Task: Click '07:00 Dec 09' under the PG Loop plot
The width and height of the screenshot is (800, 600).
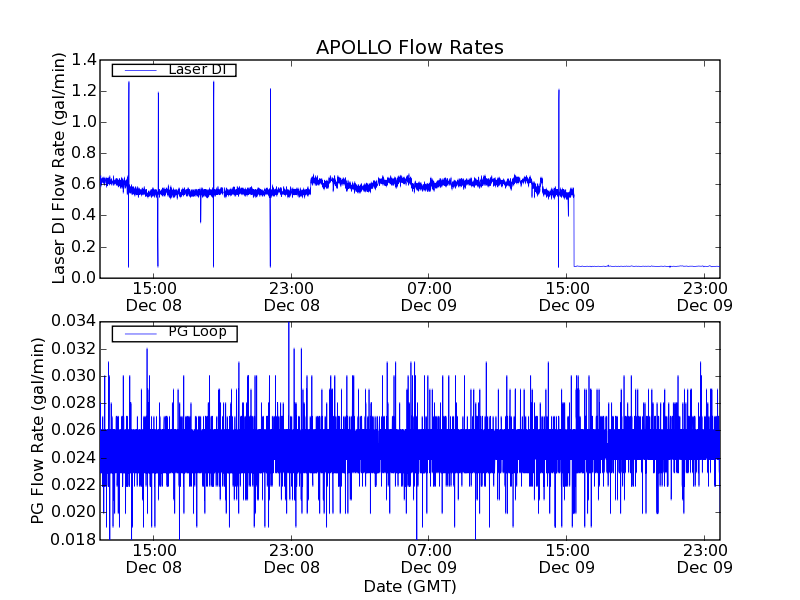Action: (x=429, y=559)
